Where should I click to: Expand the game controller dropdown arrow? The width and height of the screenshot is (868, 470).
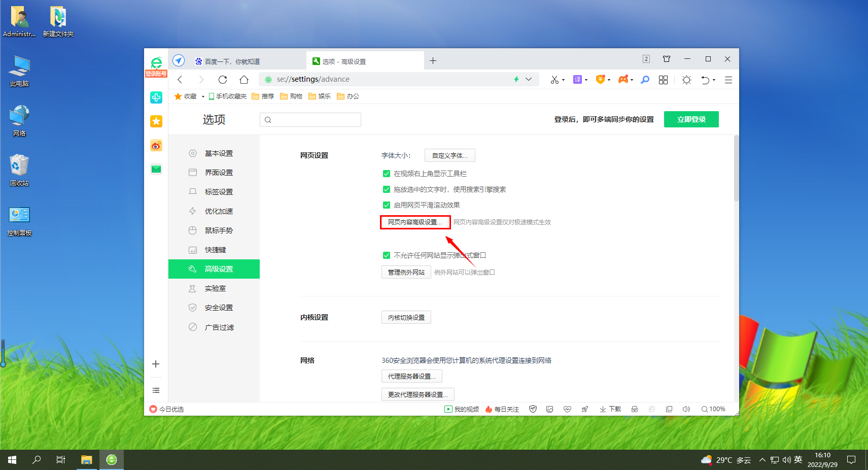click(x=632, y=80)
